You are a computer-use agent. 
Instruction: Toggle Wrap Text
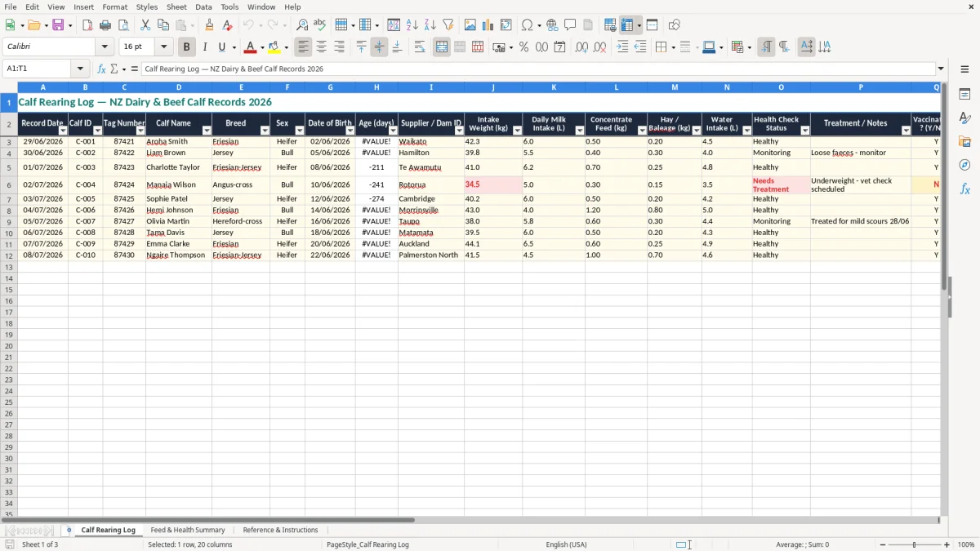(420, 47)
